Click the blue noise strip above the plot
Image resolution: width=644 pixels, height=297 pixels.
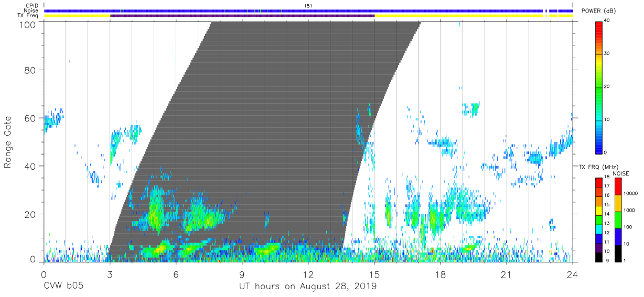[x=308, y=10]
